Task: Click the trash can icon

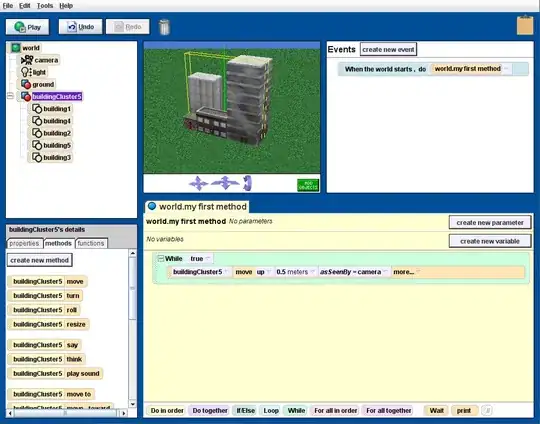Action: pyautogui.click(x=164, y=27)
